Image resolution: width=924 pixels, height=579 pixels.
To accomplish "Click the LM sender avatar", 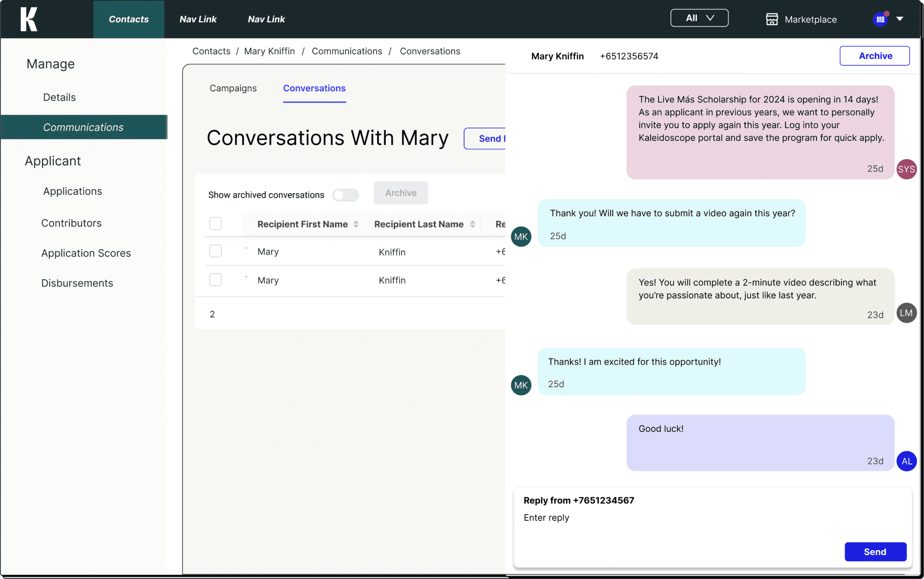I will click(x=906, y=313).
